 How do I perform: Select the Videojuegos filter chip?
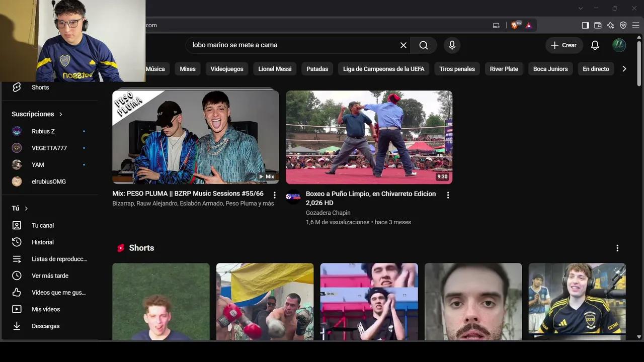pyautogui.click(x=227, y=69)
